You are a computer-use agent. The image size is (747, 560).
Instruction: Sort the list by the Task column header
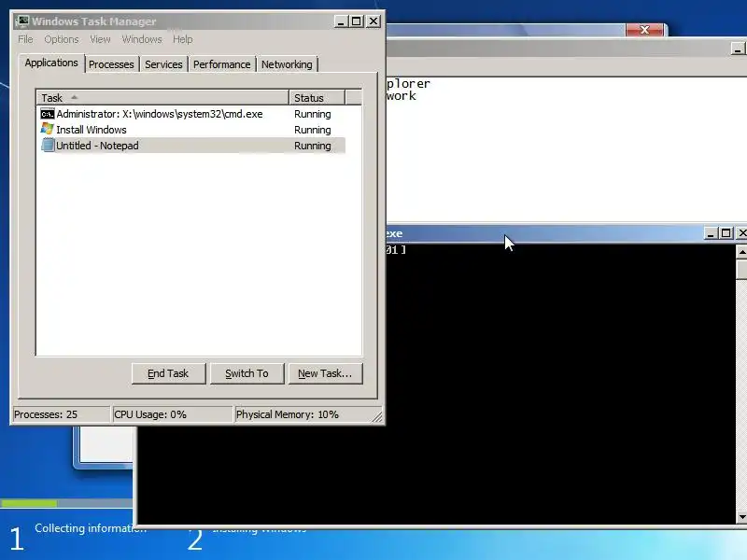click(162, 98)
